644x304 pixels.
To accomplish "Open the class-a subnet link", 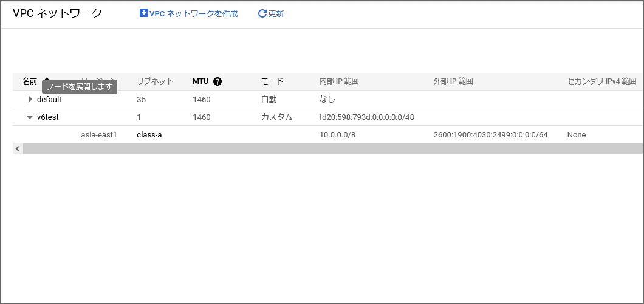I will [149, 134].
